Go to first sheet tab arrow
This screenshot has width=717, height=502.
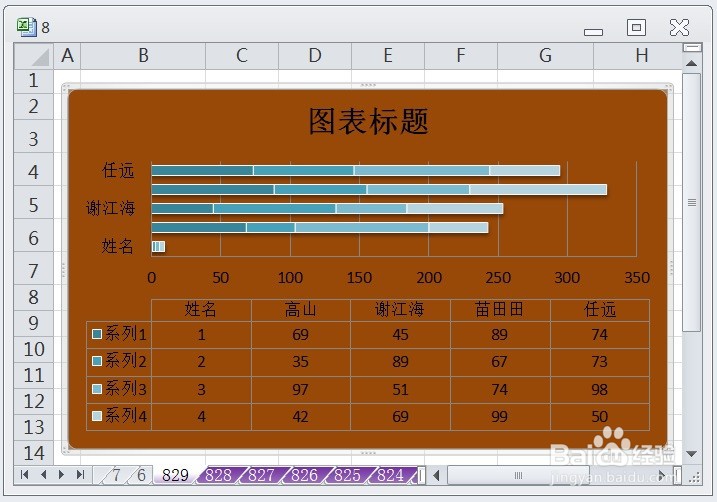(24, 475)
